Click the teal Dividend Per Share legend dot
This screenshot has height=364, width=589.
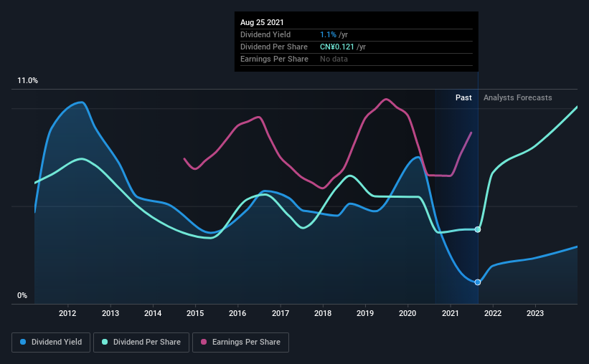[x=105, y=342]
